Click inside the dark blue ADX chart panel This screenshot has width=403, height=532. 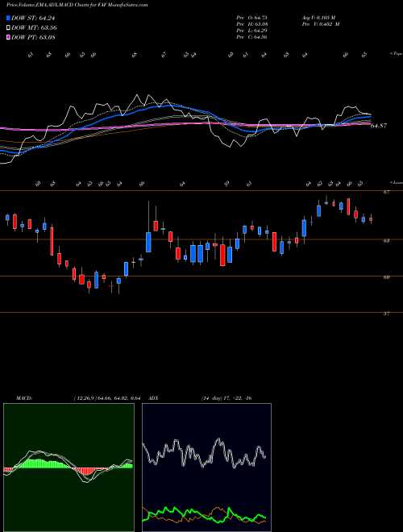pos(206,468)
